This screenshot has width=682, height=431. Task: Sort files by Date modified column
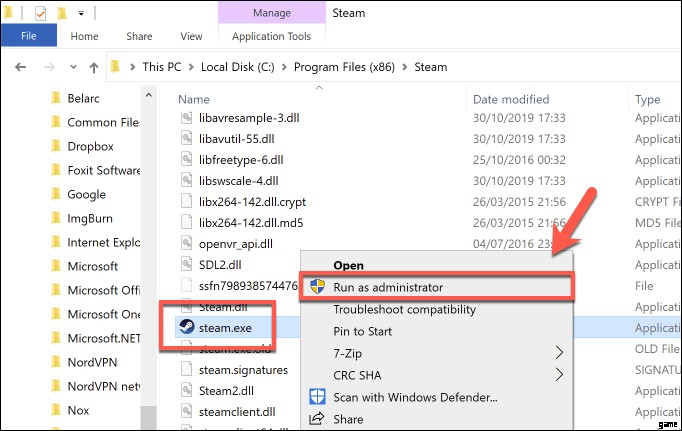(513, 100)
